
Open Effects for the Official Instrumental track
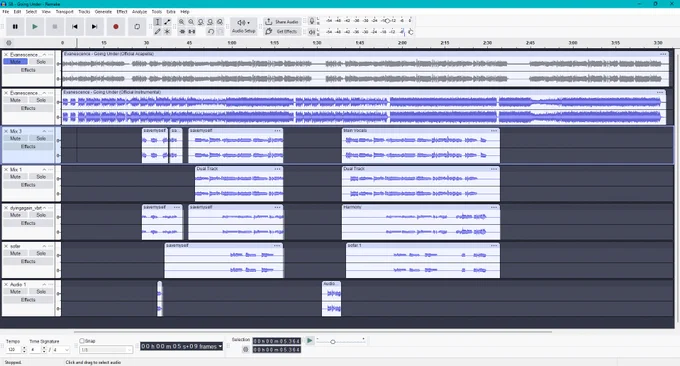tap(28, 108)
